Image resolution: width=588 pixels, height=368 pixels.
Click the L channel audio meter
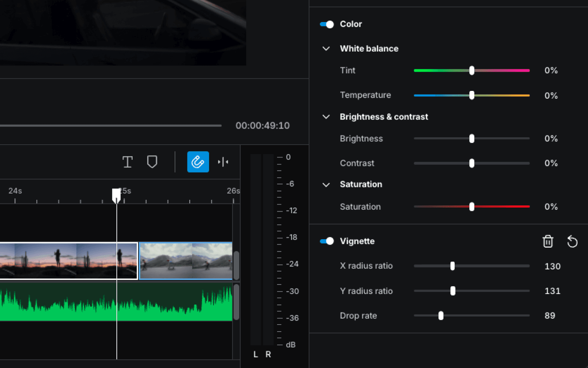(x=256, y=250)
